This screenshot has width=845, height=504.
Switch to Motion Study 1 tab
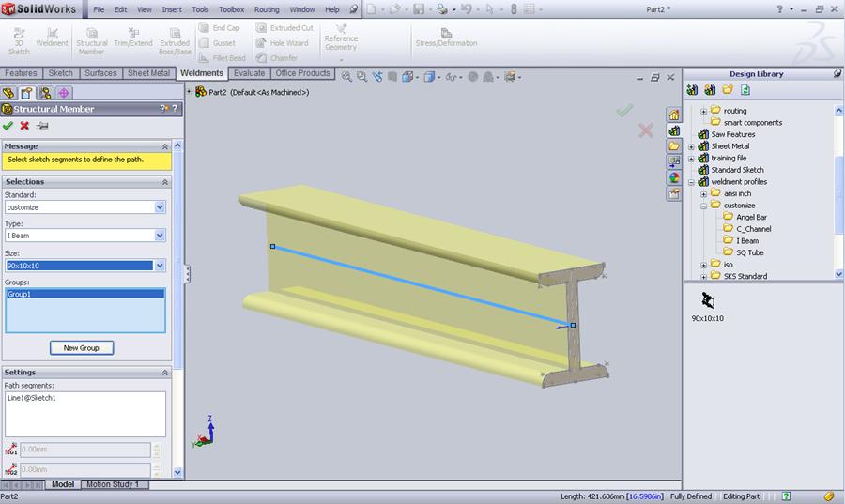click(x=114, y=484)
